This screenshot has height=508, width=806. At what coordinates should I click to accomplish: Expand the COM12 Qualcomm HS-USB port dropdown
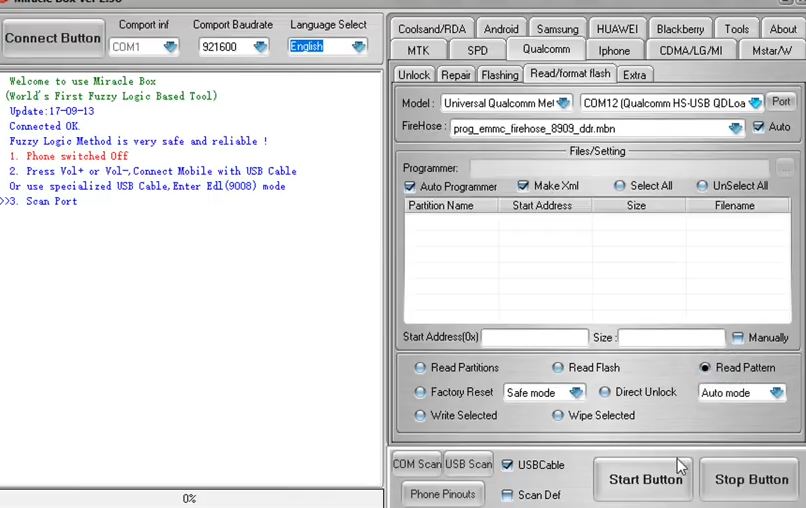point(755,103)
